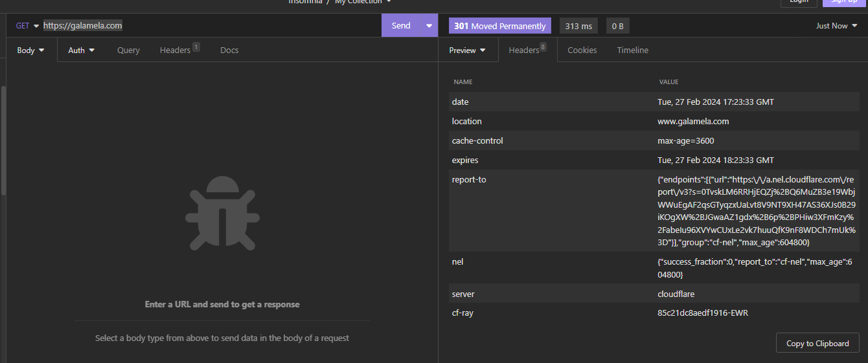The image size is (868, 363).
Task: Switch to the Timeline tab
Action: [632, 50]
